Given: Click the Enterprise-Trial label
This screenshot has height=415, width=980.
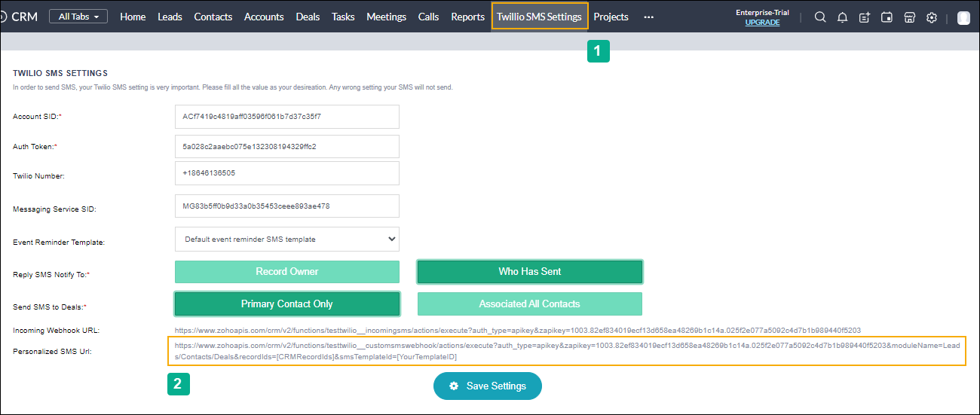Looking at the screenshot, I should coord(762,13).
